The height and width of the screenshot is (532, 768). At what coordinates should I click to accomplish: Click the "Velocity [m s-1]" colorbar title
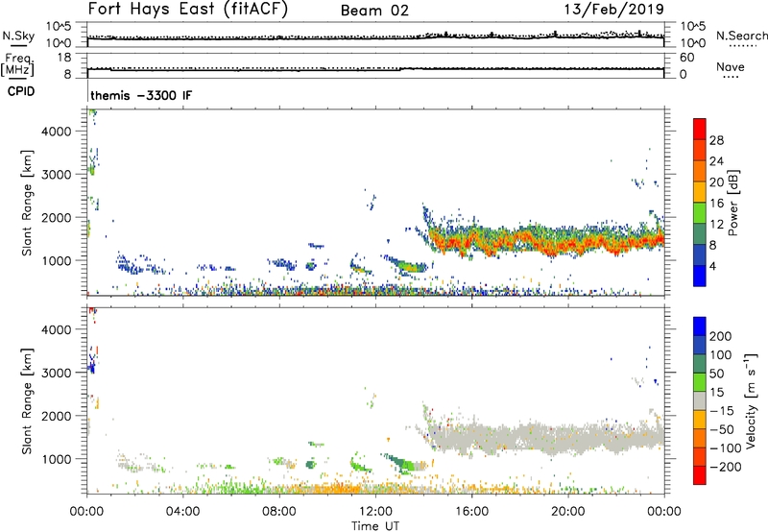click(x=751, y=400)
